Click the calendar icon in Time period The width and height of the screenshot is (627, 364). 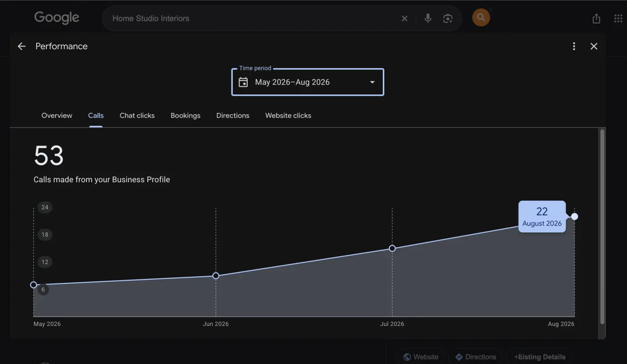243,82
